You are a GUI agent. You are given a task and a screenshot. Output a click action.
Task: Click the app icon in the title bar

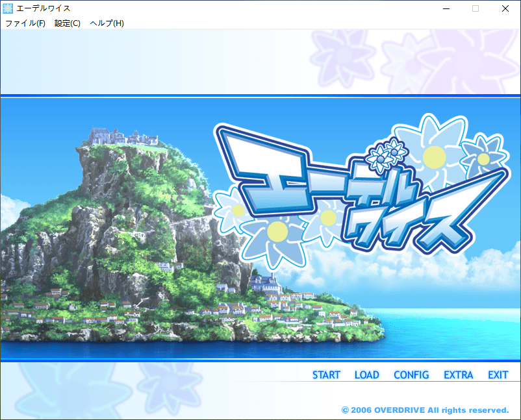[x=8, y=8]
